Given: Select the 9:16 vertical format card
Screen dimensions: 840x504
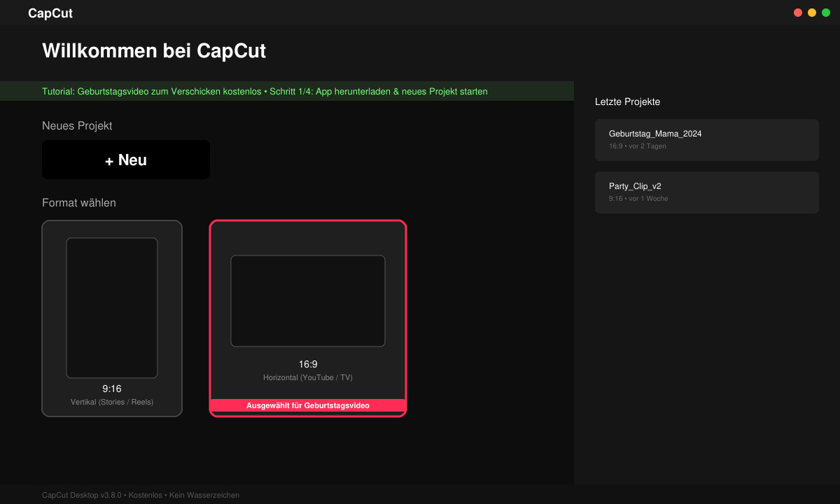Looking at the screenshot, I should [112, 318].
